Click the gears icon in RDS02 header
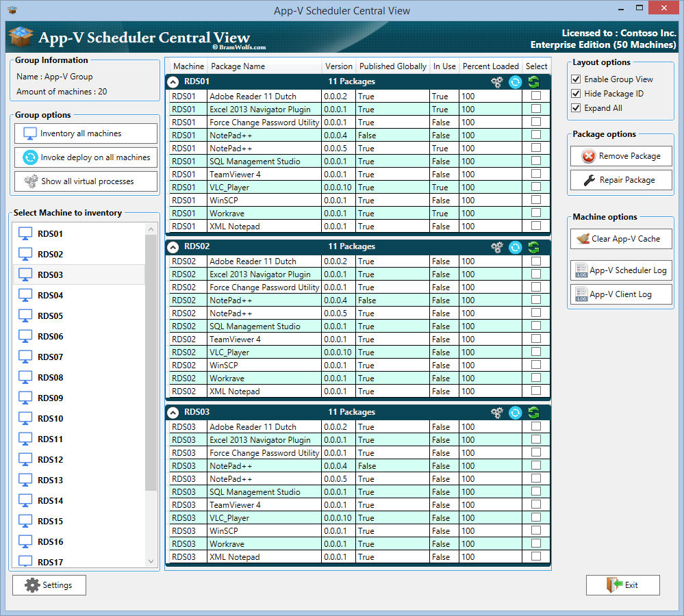684x616 pixels. click(497, 247)
